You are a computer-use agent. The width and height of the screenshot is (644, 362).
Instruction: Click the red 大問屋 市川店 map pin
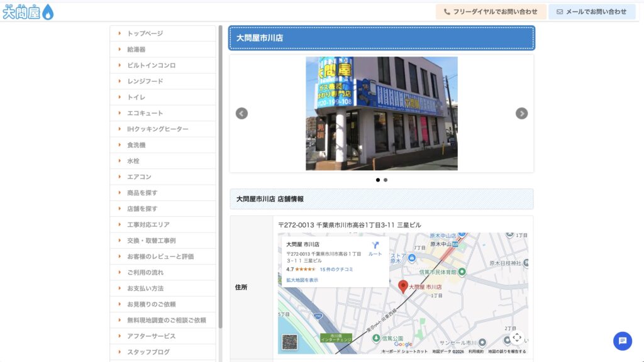click(x=403, y=287)
